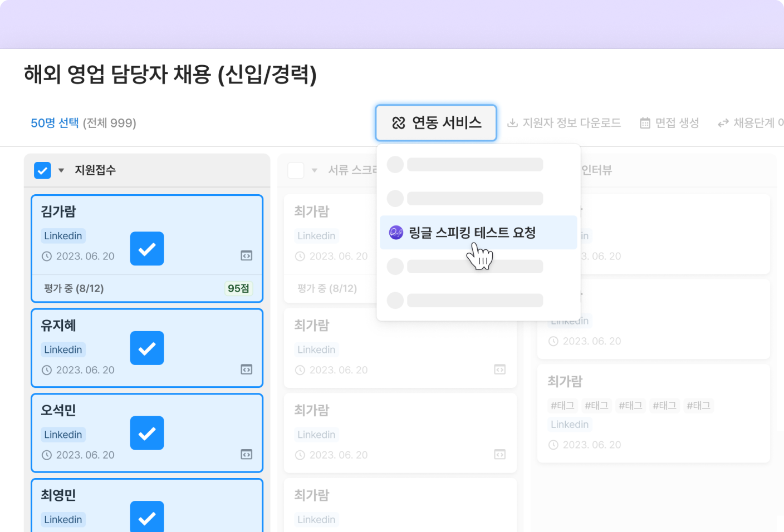Click the Linkedin tag on 김가람 card
This screenshot has height=532, width=784.
63,236
